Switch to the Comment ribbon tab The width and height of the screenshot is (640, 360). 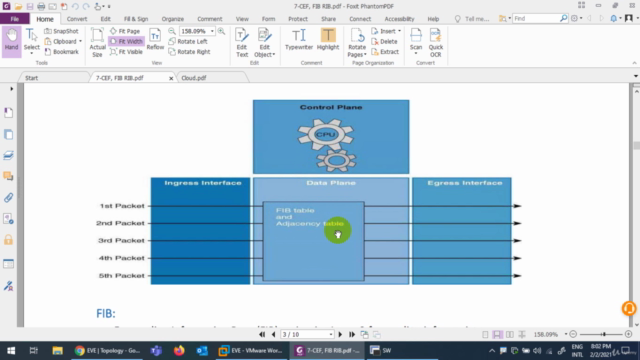pos(210,19)
